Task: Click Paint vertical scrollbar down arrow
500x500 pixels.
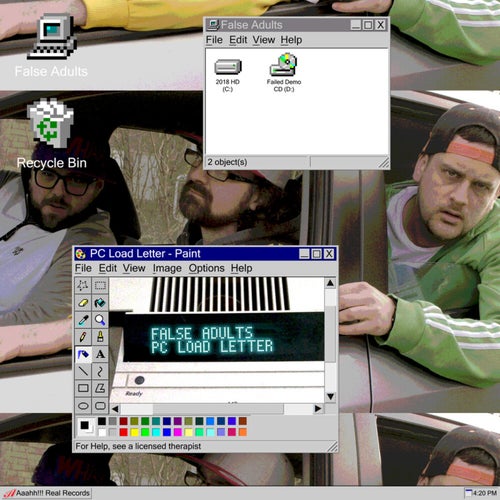Action: 330,397
